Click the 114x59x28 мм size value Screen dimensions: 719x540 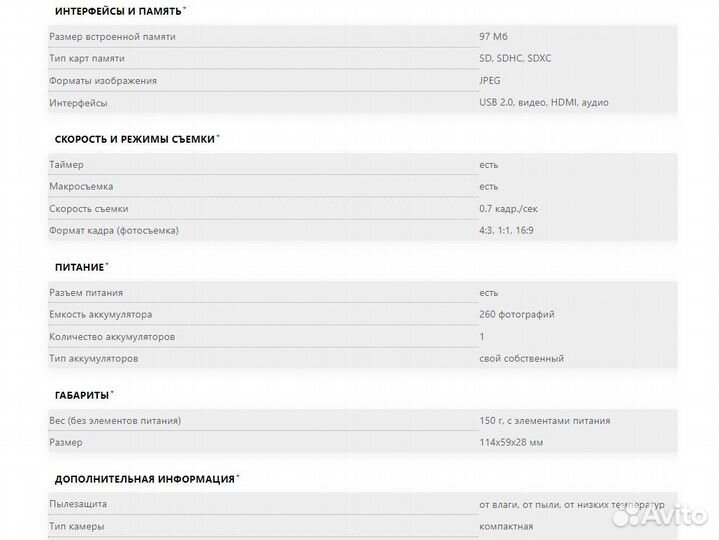511,442
